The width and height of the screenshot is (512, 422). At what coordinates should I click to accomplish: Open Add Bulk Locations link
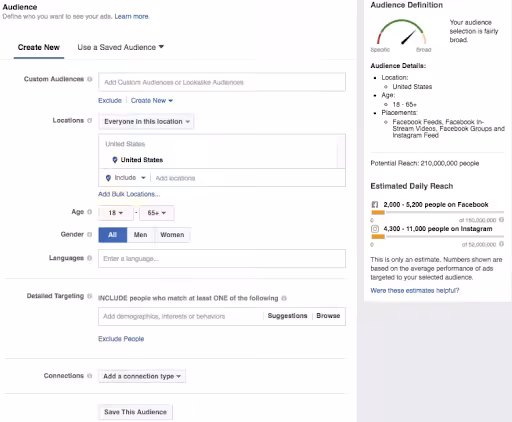pyautogui.click(x=129, y=194)
